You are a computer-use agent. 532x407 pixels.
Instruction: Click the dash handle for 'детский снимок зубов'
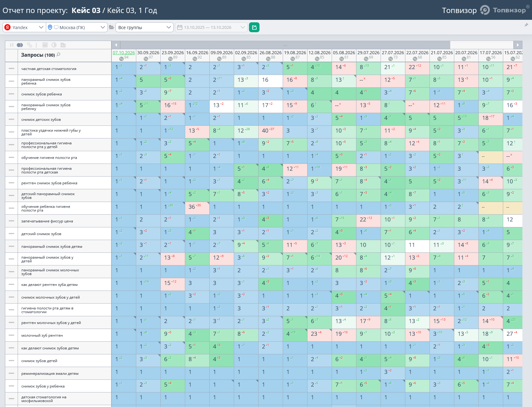11,234
